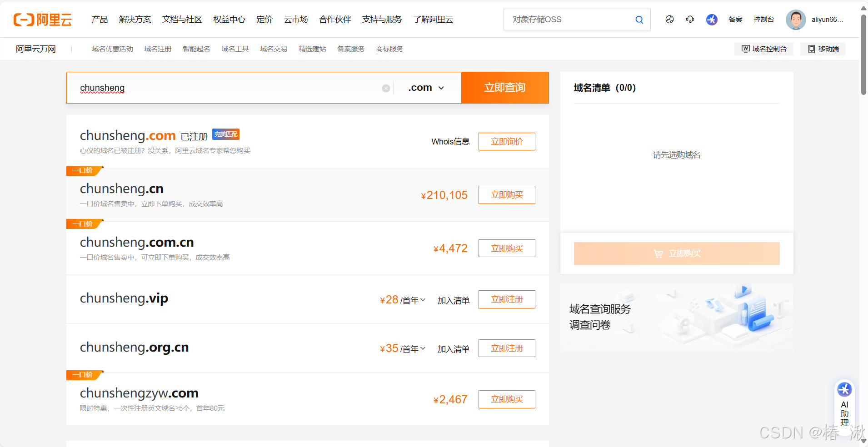
Task: Click 立即购买 for chunsheng.com.cn
Action: coord(507,248)
